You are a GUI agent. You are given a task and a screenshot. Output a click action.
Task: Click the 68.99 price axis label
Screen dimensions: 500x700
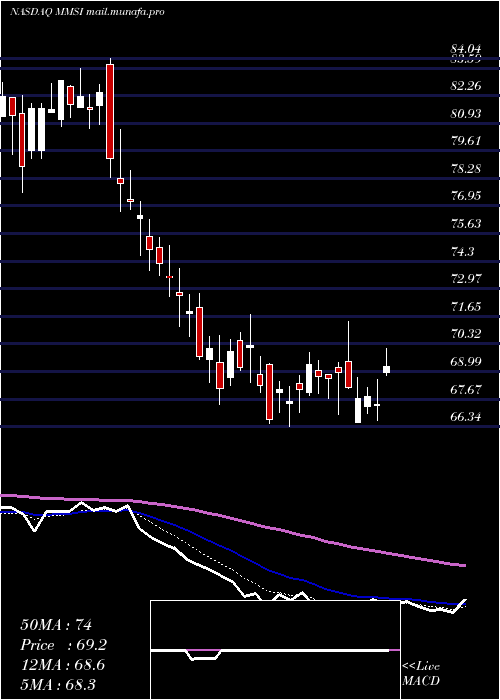pyautogui.click(x=466, y=362)
